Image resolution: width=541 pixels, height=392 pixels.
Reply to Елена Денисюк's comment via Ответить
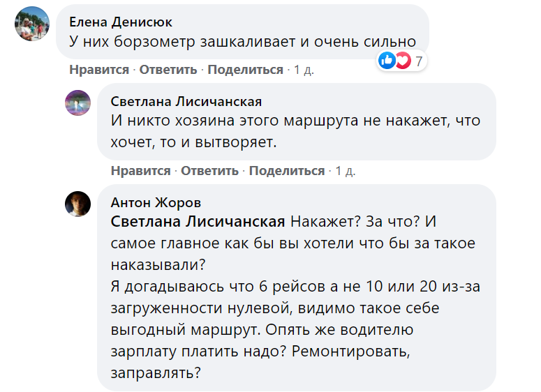click(x=170, y=70)
